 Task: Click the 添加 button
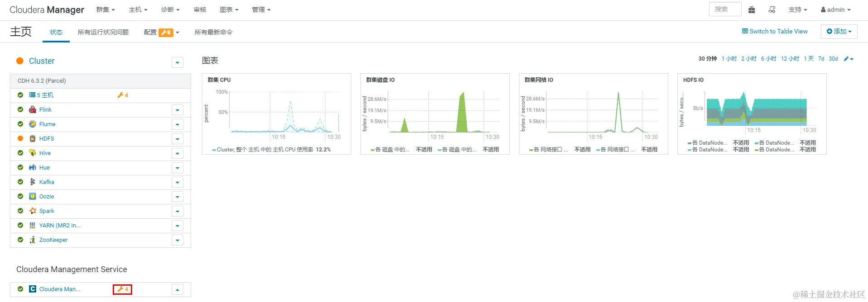[839, 31]
